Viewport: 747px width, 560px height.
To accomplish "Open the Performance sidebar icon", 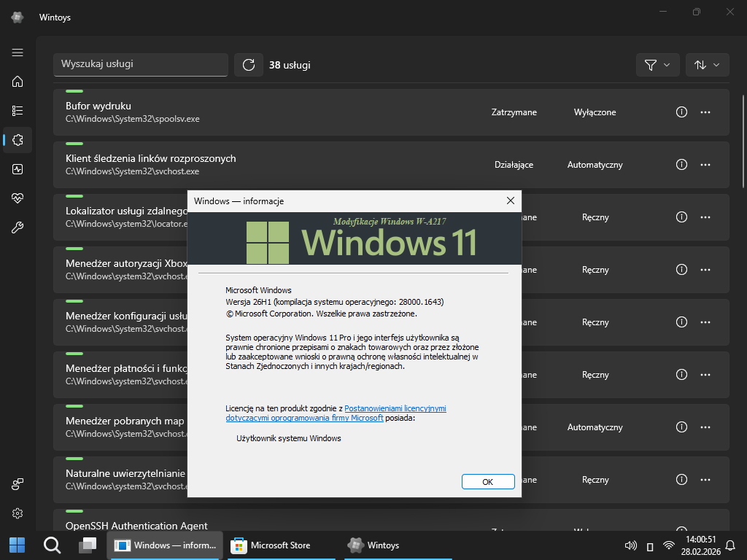I will tap(18, 169).
